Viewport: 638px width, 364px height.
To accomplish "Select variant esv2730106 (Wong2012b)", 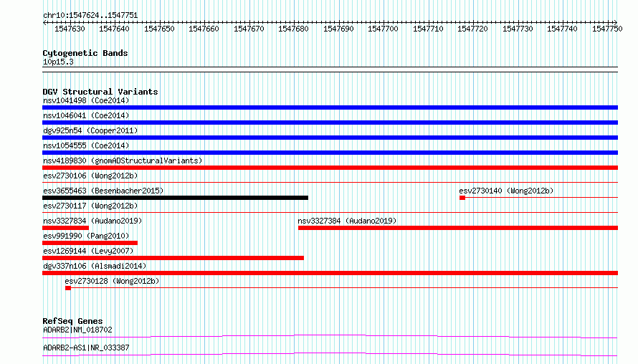I will point(90,176).
